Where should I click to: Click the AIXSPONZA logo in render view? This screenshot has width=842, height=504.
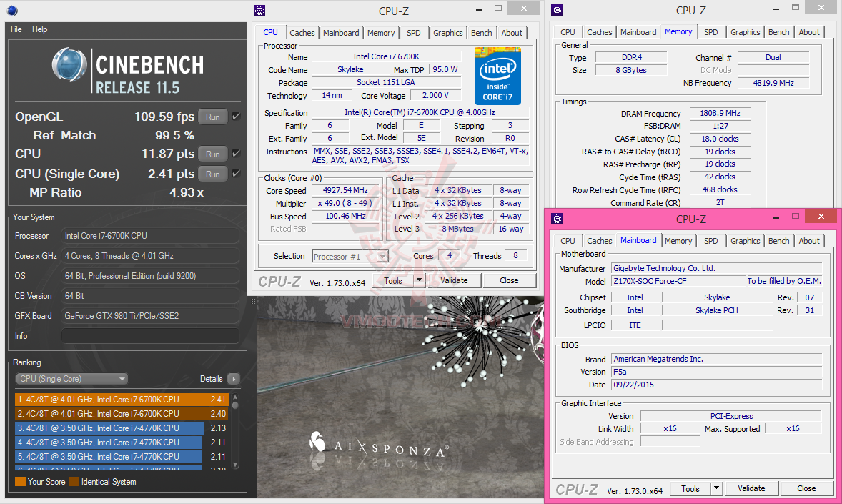[377, 445]
